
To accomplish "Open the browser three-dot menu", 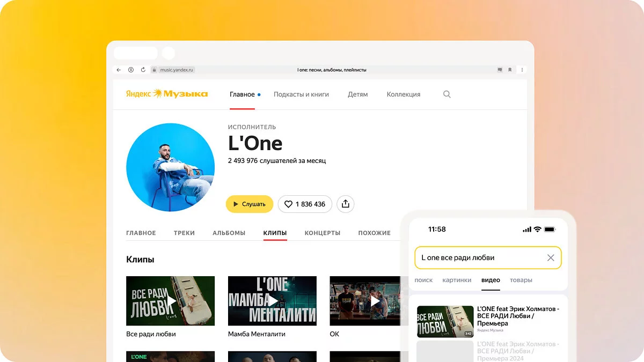I will coord(522,70).
